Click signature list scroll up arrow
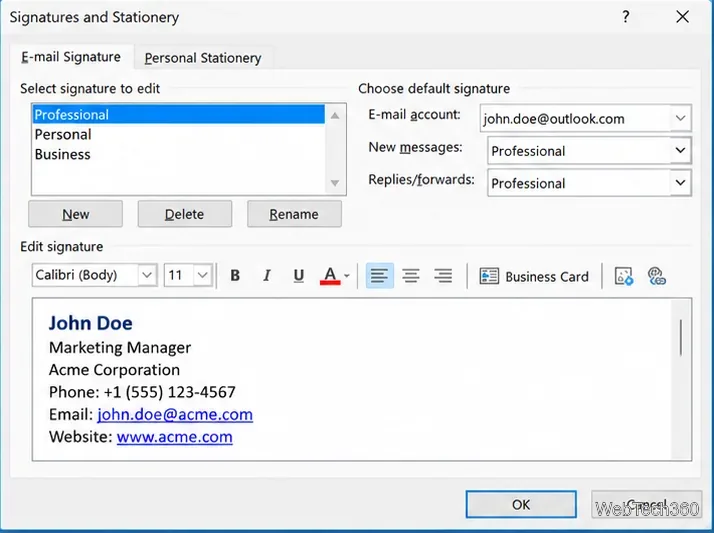This screenshot has height=533, width=714. point(335,116)
